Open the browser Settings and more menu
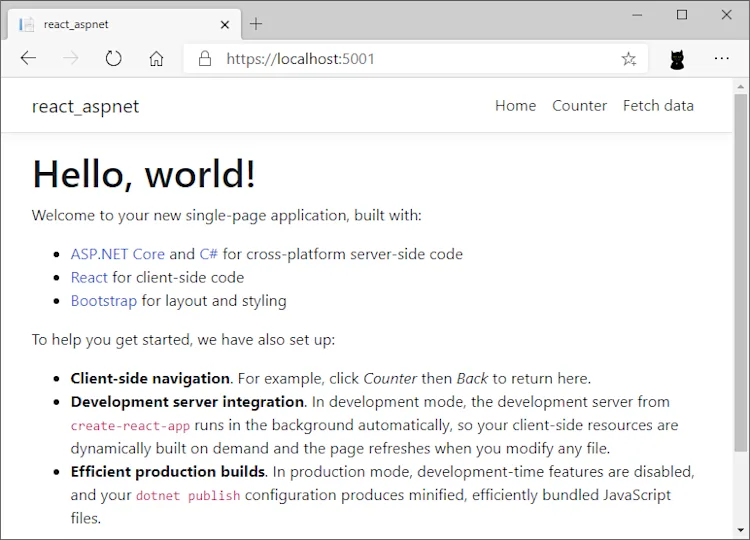Screen dimensions: 750x540 point(721,59)
